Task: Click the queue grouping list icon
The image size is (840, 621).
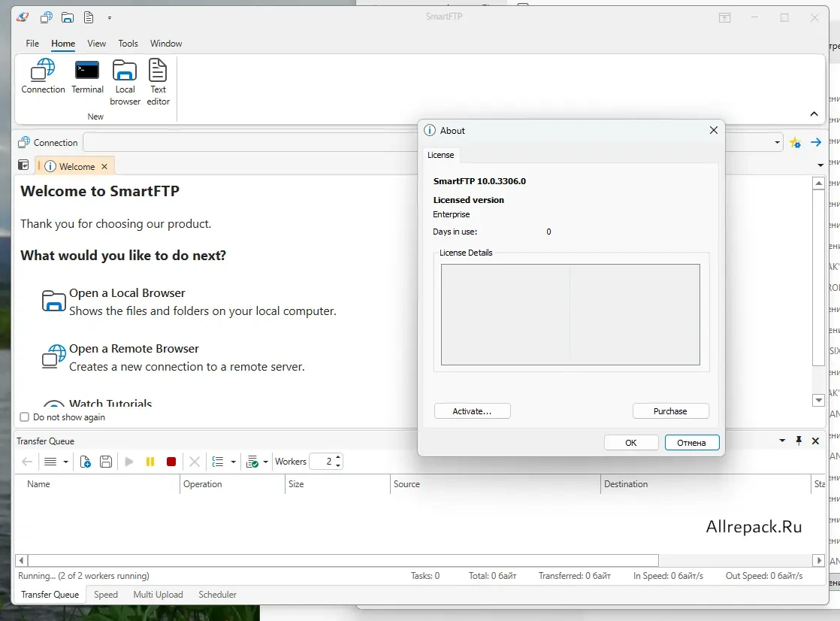Action: (x=218, y=462)
